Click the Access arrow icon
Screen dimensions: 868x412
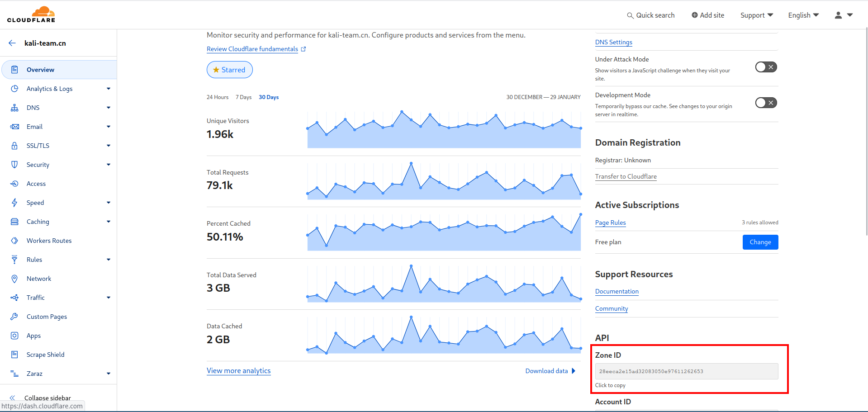(14, 184)
